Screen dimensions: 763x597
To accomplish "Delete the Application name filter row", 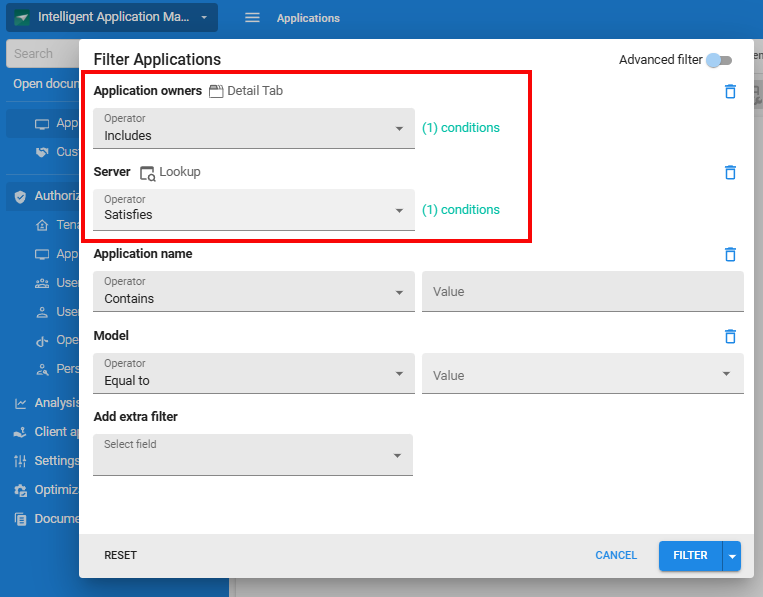I will (x=730, y=254).
